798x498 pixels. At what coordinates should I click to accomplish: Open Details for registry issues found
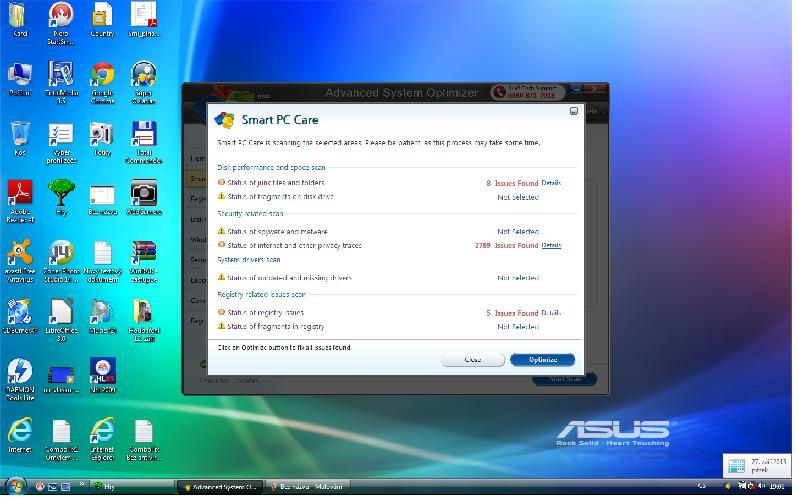[x=551, y=313]
